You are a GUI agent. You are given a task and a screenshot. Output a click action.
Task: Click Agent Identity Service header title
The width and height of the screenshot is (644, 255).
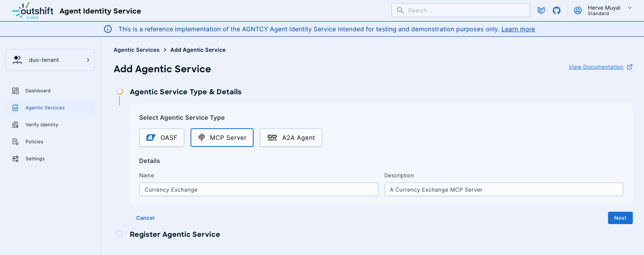coord(100,11)
